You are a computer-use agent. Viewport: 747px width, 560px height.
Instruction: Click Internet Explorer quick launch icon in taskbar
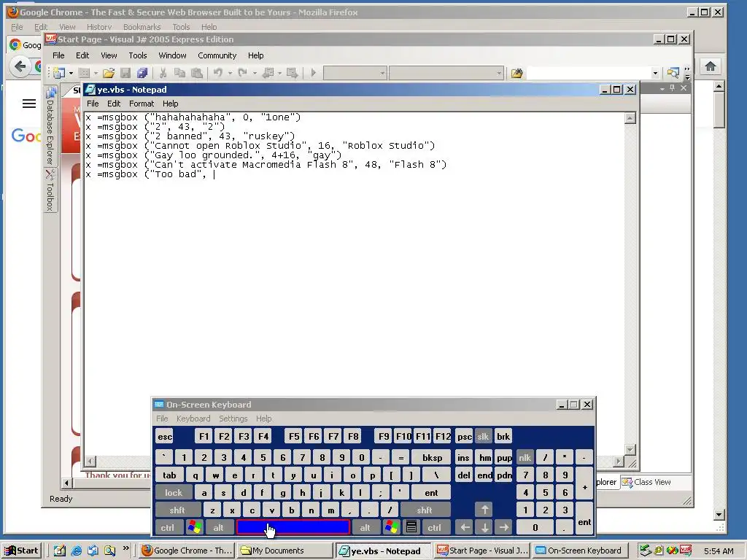76,551
